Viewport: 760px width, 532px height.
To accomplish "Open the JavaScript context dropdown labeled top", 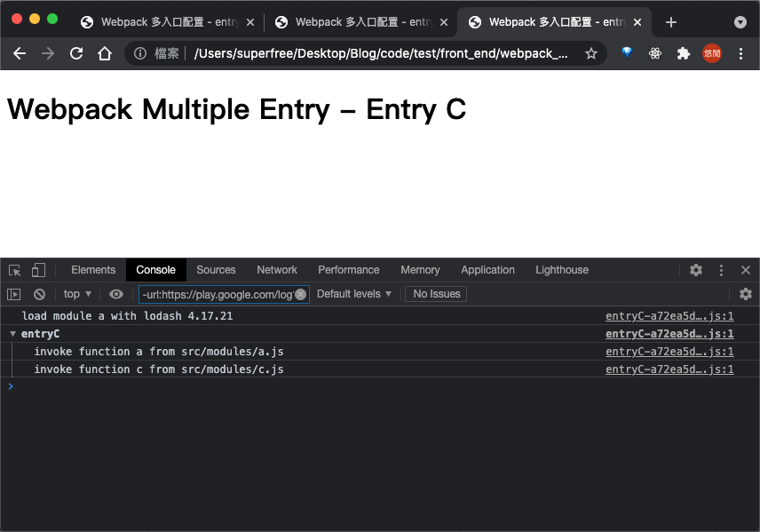I will pos(76,293).
